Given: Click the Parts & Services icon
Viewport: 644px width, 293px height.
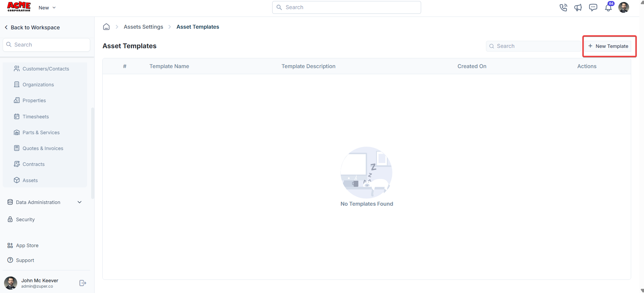Looking at the screenshot, I should coord(17,133).
